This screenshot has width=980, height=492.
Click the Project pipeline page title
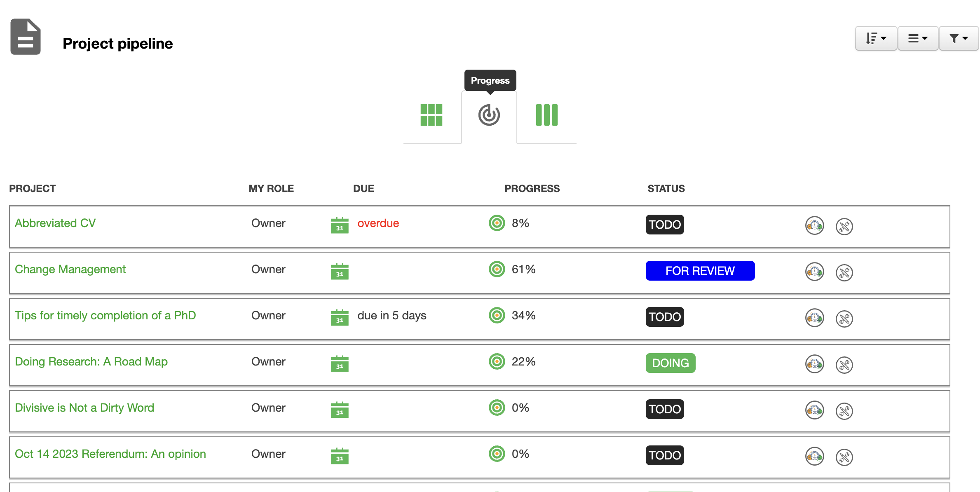pos(118,43)
